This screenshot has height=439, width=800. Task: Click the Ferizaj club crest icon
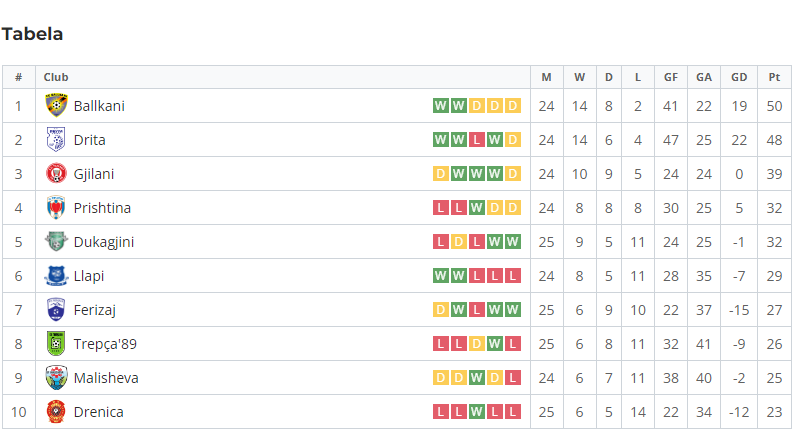pos(56,310)
